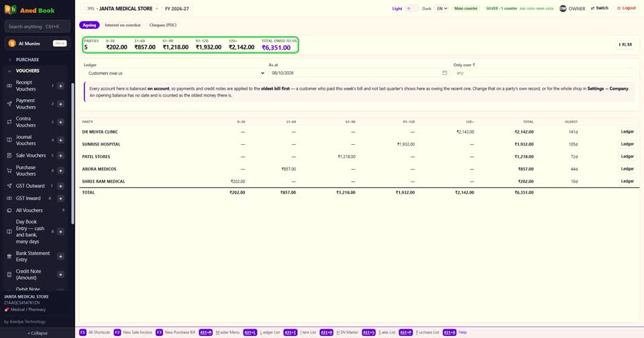Add a new Journal Voucher with plus
The height and width of the screenshot is (338, 644).
60,140
